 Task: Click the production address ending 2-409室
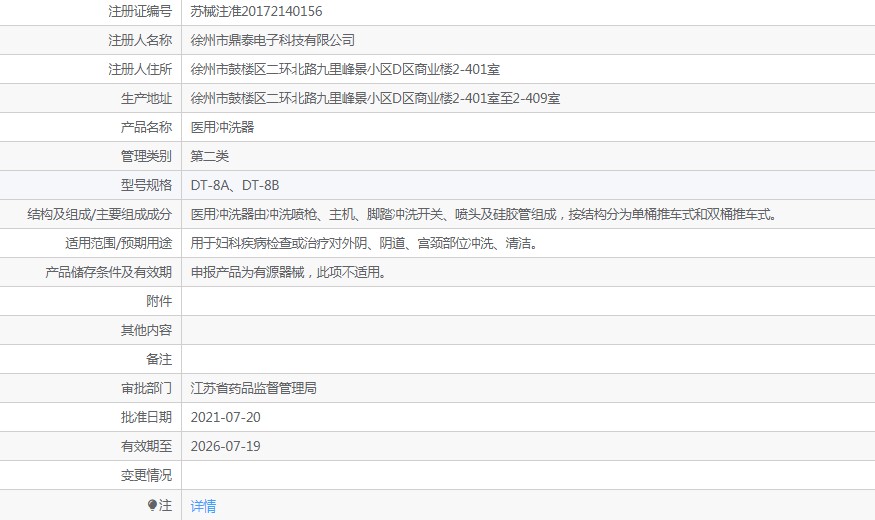click(x=375, y=98)
